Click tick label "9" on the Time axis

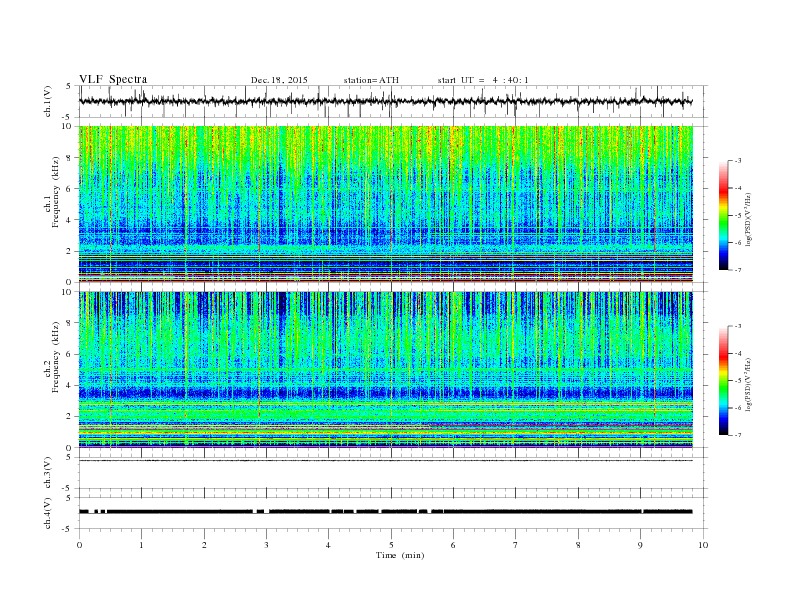pos(640,545)
